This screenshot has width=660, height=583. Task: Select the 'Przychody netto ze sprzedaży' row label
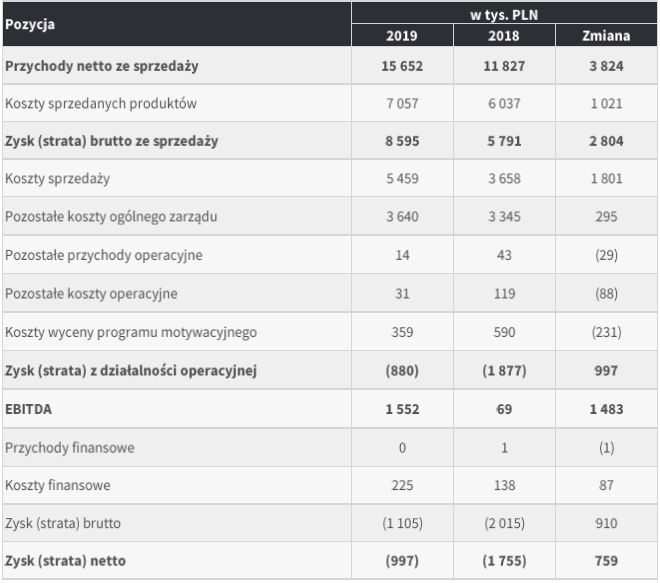pyautogui.click(x=102, y=66)
